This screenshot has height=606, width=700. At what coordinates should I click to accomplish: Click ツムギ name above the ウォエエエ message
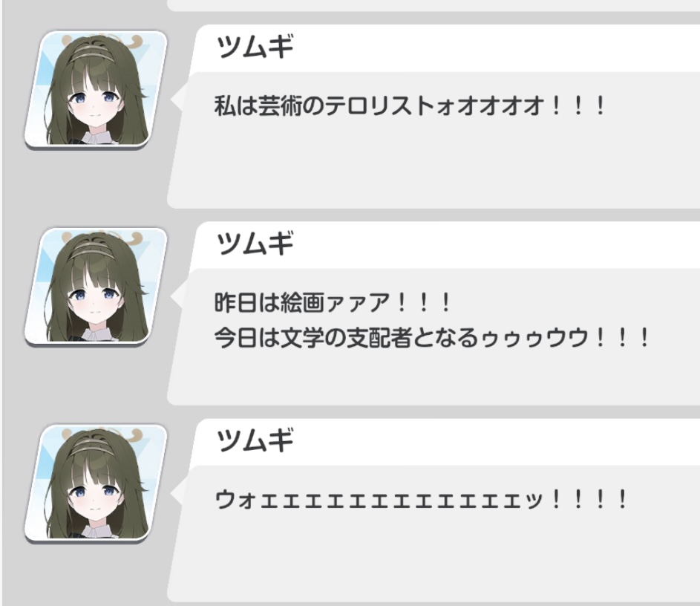pyautogui.click(x=255, y=440)
